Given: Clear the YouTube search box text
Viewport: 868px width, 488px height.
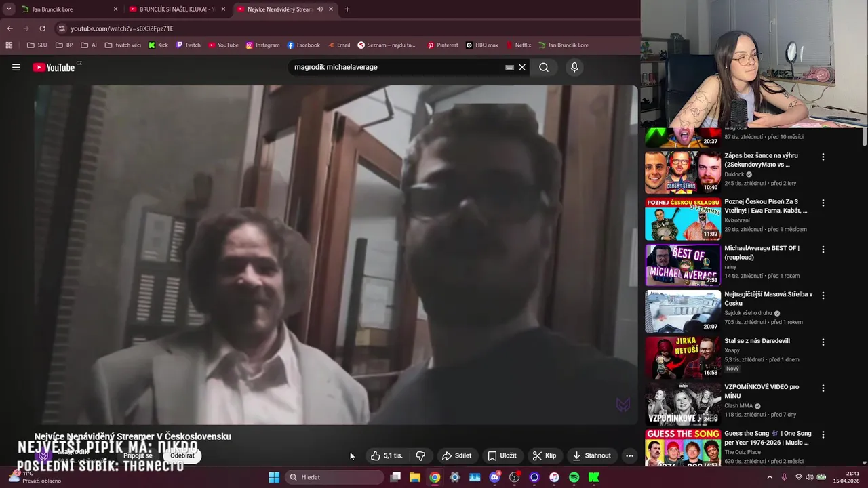Looking at the screenshot, I should tap(522, 67).
